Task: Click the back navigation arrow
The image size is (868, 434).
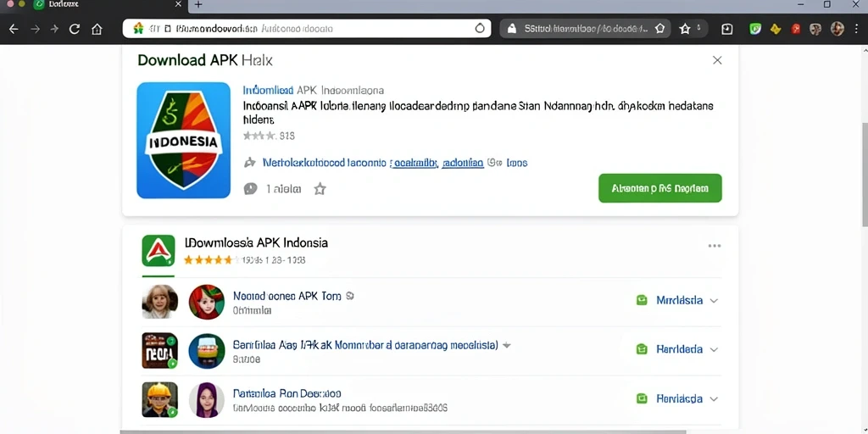Action: 14,29
